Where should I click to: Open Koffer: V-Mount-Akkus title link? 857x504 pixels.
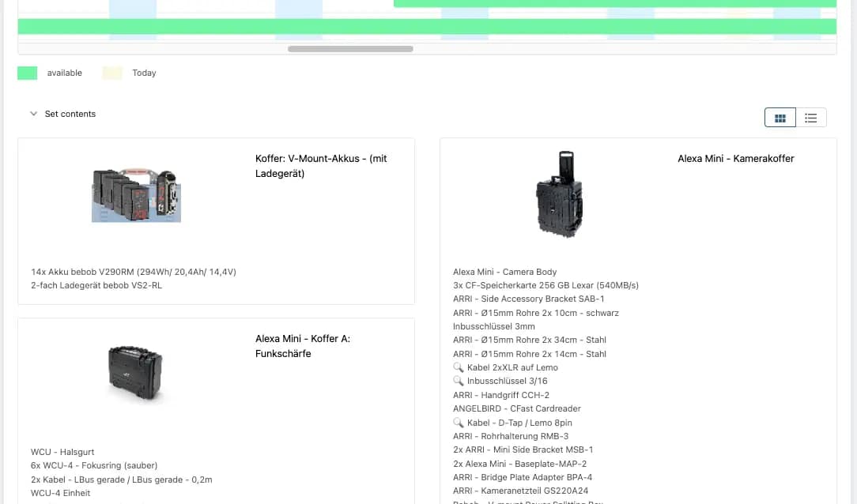[321, 166]
